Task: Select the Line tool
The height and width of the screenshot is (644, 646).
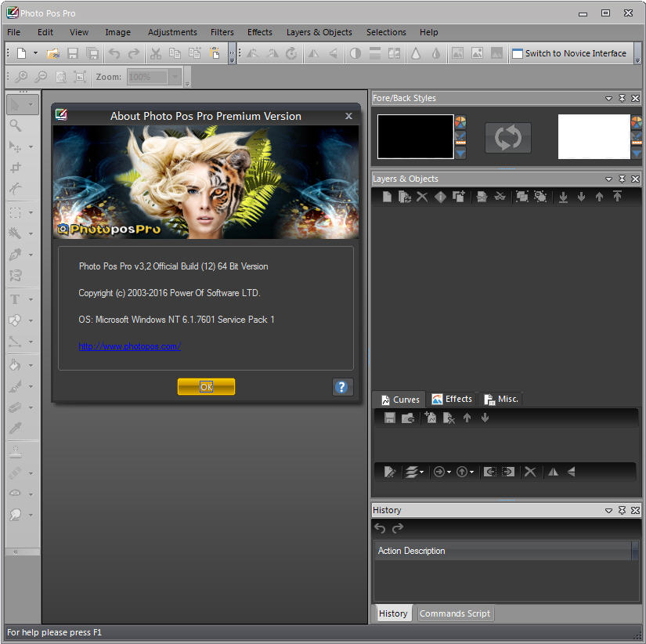Action: (16, 342)
